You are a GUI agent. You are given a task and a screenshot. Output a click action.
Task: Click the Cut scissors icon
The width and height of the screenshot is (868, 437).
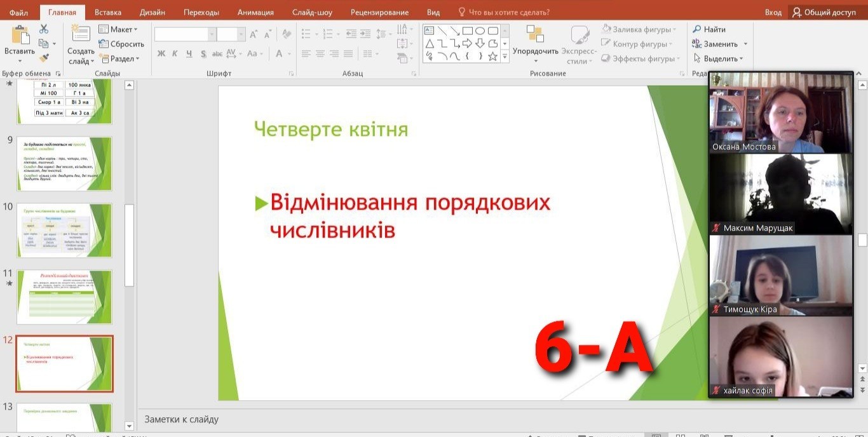[x=44, y=29]
